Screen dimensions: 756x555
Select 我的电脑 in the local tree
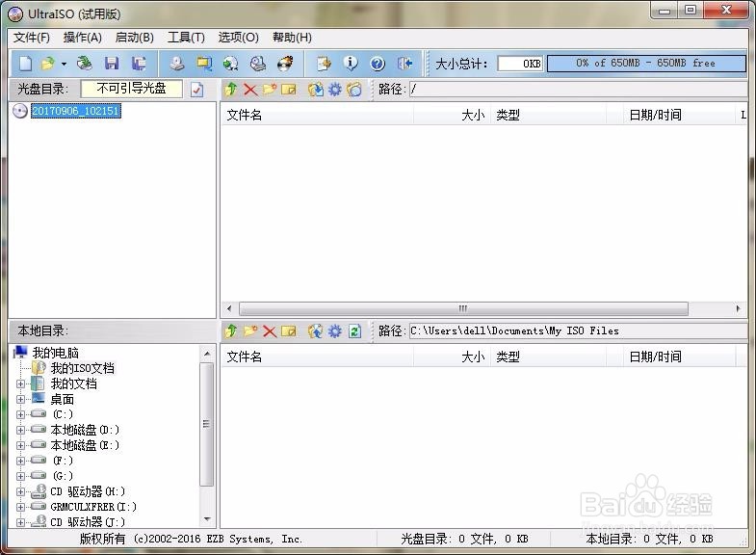pos(56,353)
